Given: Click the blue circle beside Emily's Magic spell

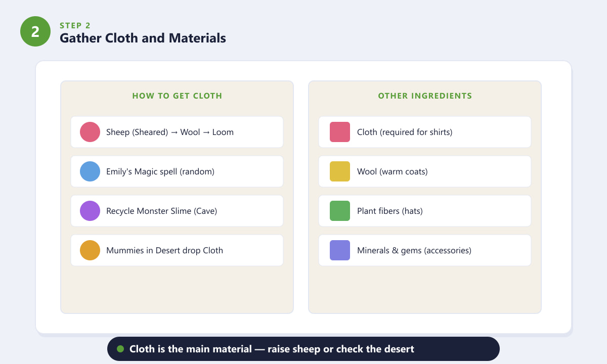Looking at the screenshot, I should pyautogui.click(x=90, y=171).
